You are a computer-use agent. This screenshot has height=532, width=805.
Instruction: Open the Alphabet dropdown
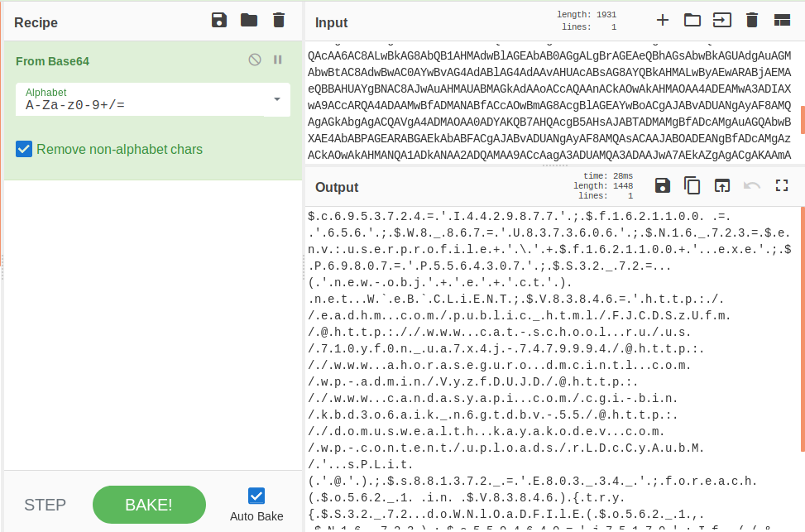276,100
